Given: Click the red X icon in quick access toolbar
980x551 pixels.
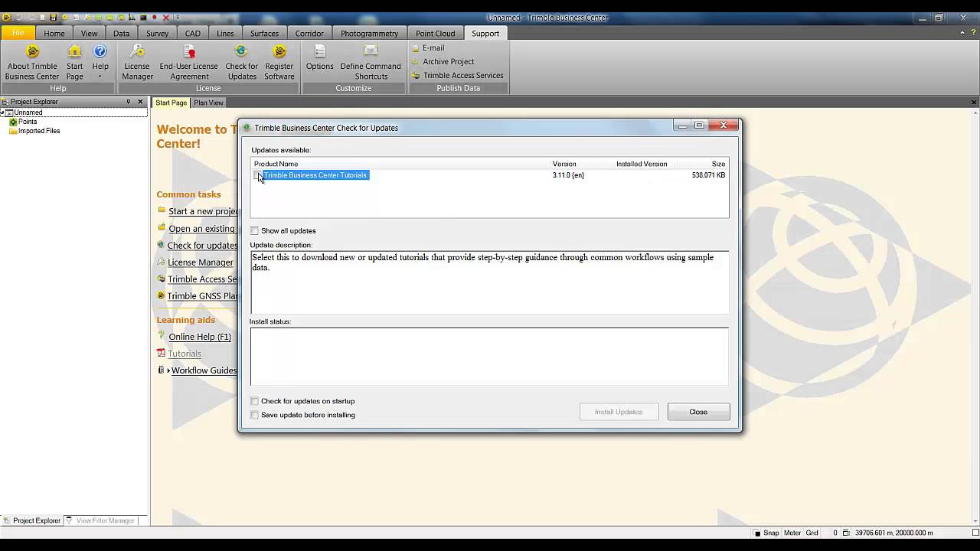Looking at the screenshot, I should [165, 18].
